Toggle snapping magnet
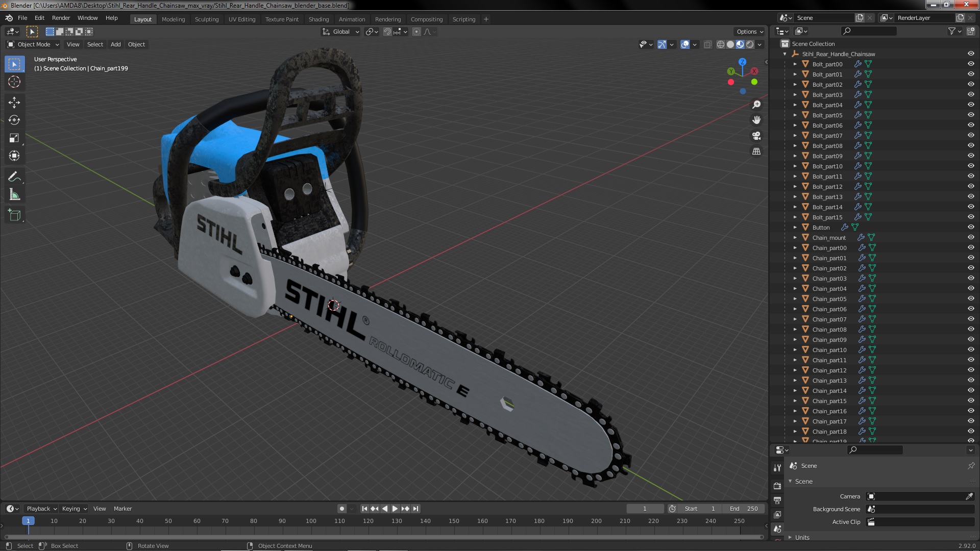Image resolution: width=980 pixels, height=551 pixels. tap(387, 32)
